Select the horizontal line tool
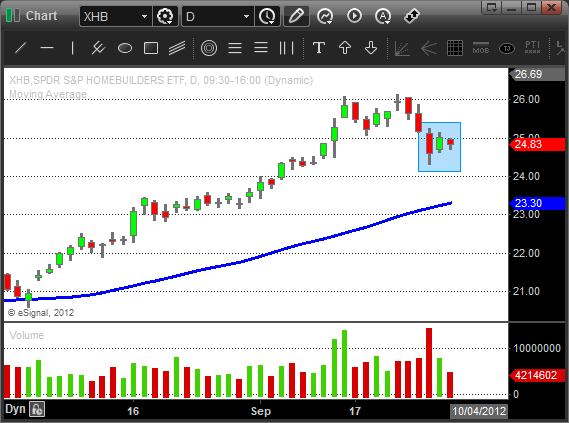The image size is (569, 423). pos(47,48)
